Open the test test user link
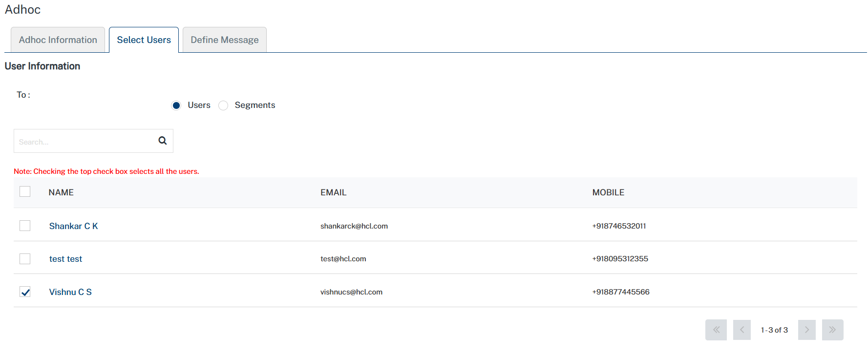 (65, 259)
